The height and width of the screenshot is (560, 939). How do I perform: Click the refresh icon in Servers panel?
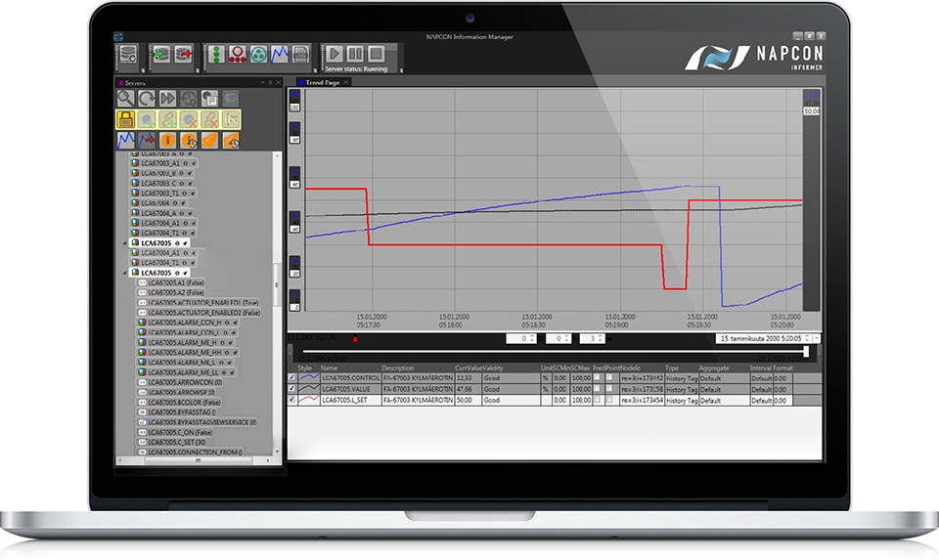pos(147,98)
